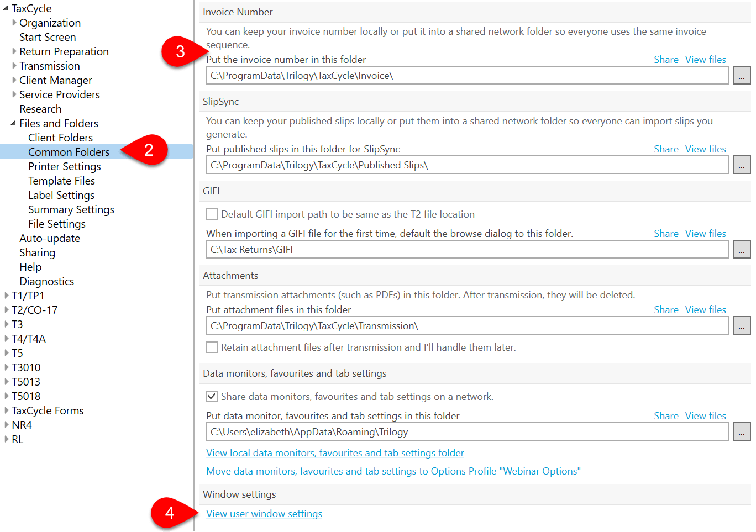Browse for the GIFI import folder

[742, 249]
